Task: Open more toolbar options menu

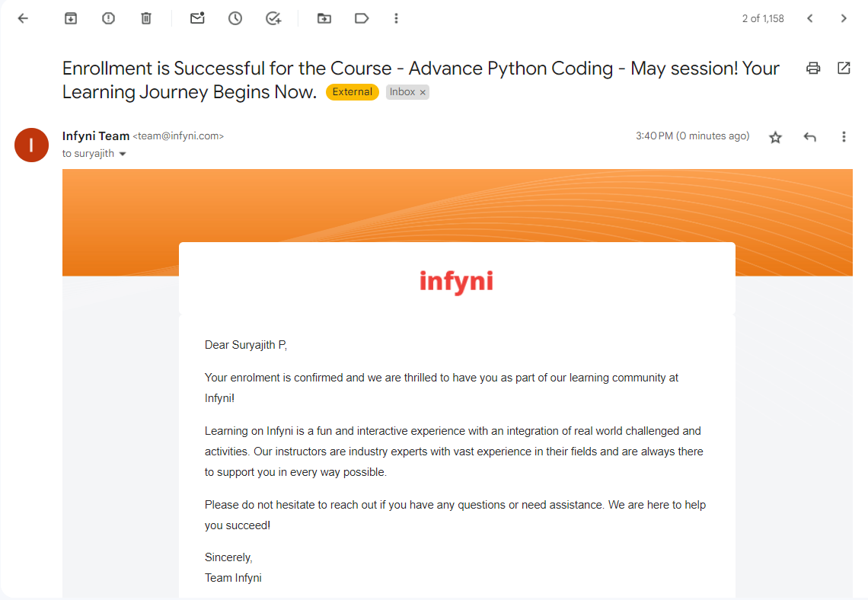Action: point(396,18)
